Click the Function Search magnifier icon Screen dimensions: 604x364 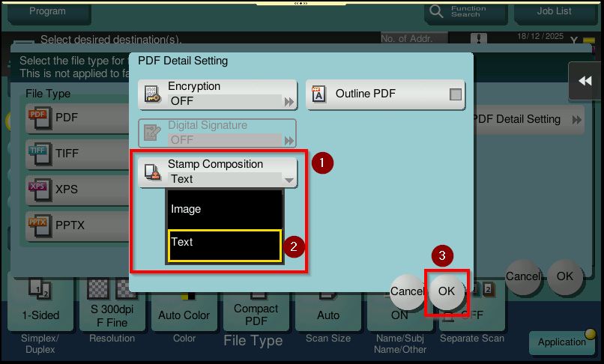click(435, 12)
